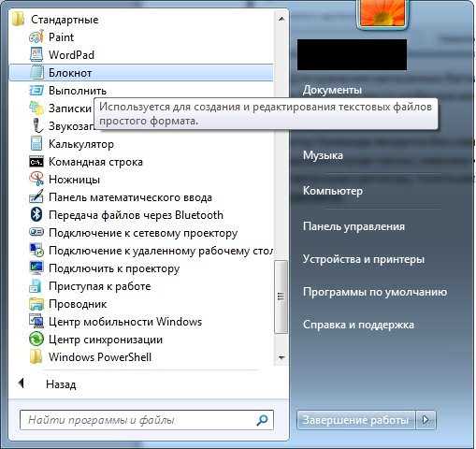Expand the Windows PowerShell folder

pyautogui.click(x=91, y=356)
